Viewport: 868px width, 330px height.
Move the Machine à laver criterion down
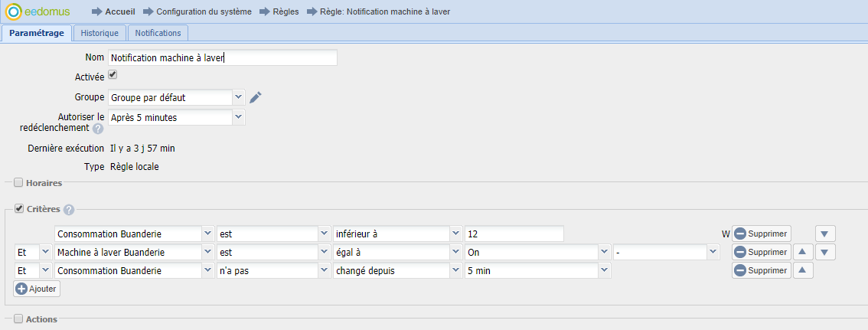pyautogui.click(x=825, y=252)
